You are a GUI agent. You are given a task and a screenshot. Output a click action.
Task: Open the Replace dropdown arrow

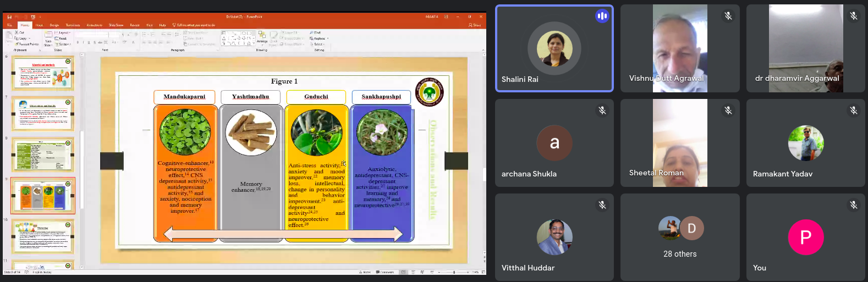(x=328, y=38)
